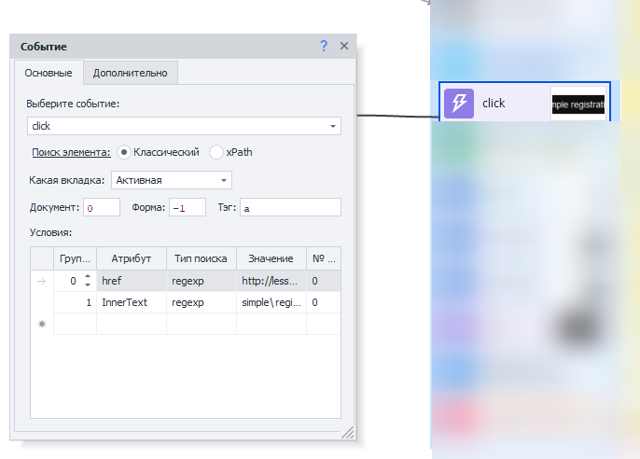Expand the event selection dropdown

(x=332, y=126)
